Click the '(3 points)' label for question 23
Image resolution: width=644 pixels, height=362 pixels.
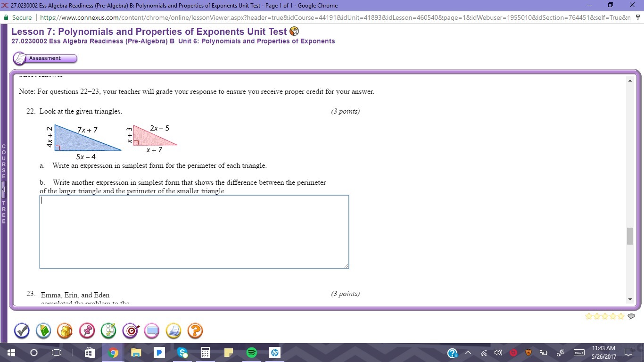345,294
